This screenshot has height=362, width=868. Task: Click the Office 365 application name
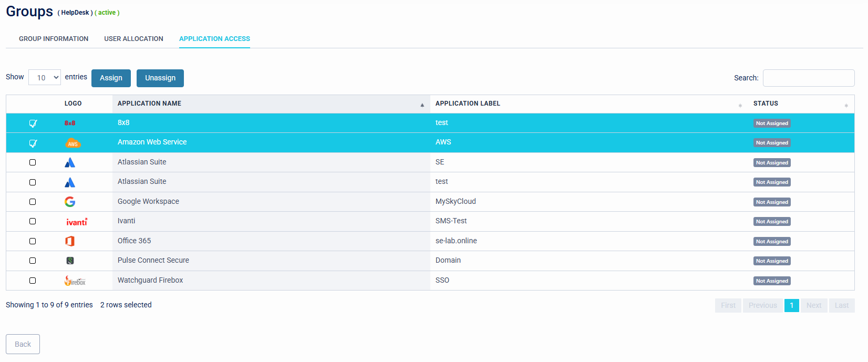point(134,241)
